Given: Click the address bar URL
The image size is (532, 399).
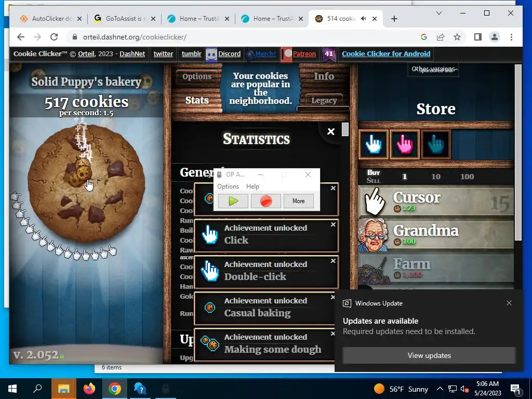Looking at the screenshot, I should point(135,37).
